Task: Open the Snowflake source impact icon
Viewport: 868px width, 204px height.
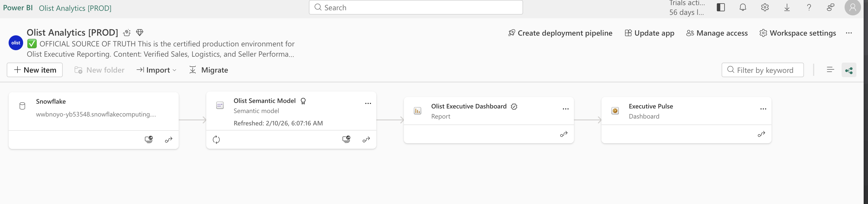Action: pos(149,139)
